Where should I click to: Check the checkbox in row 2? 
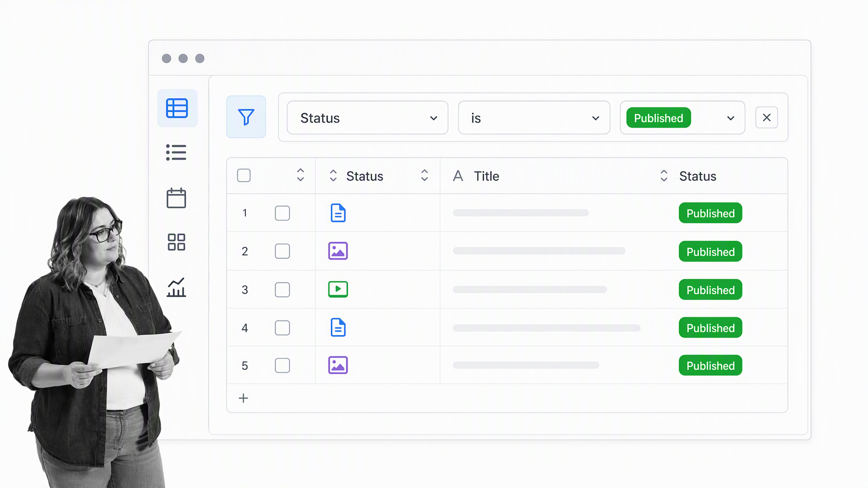282,251
